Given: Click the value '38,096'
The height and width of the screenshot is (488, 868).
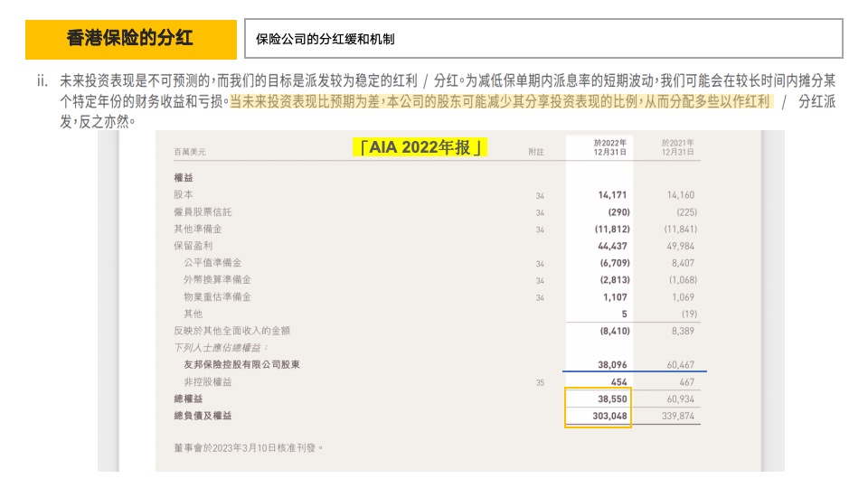Looking at the screenshot, I should [612, 364].
